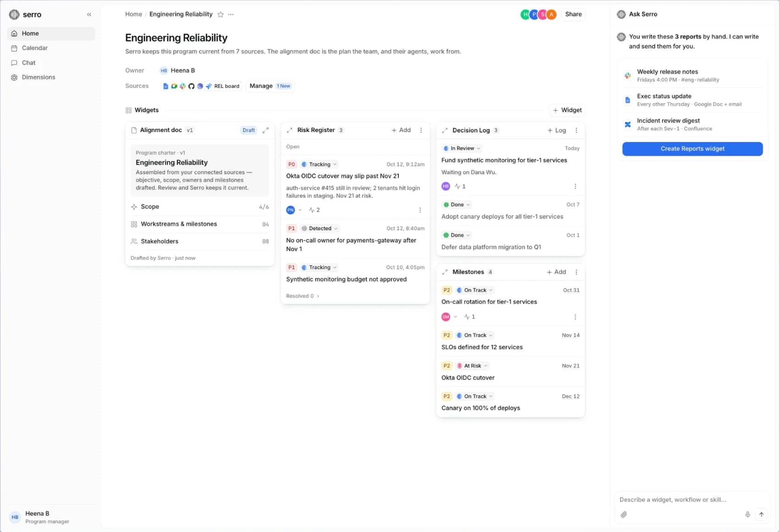Attach a file in Ask Serro
779x532 pixels.
coord(624,515)
